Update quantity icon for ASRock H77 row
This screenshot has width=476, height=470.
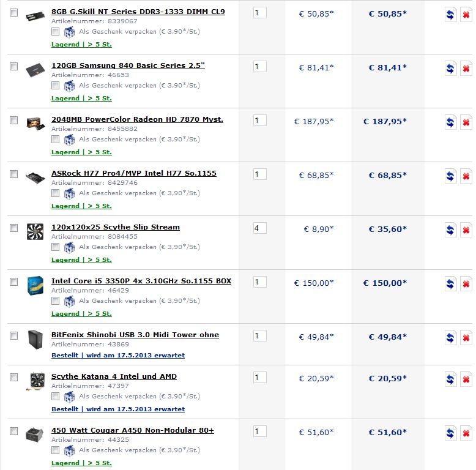[x=450, y=176]
